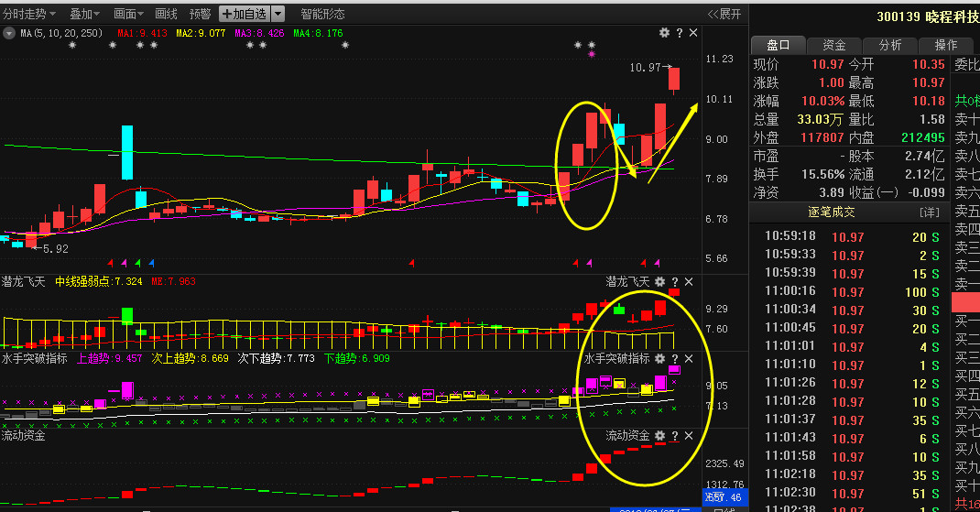This screenshot has height=512, width=980.
Task: Toggle the 智能形态 smart pattern option
Action: pyautogui.click(x=322, y=14)
